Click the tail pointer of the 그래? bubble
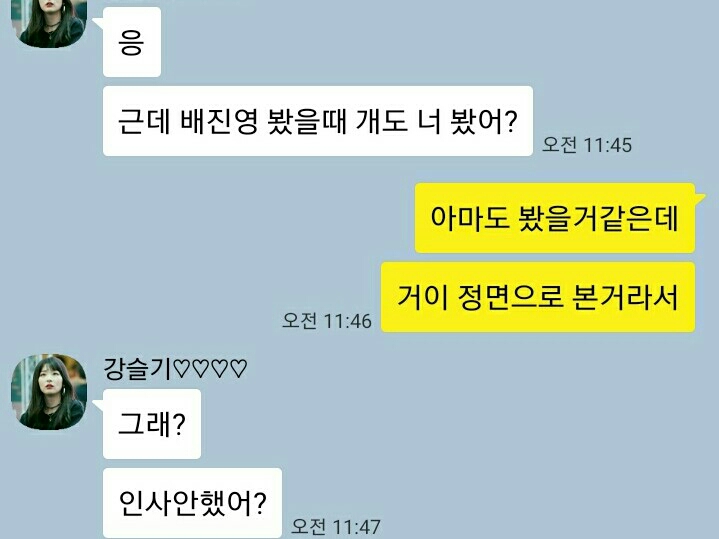The width and height of the screenshot is (719, 539). click(98, 404)
